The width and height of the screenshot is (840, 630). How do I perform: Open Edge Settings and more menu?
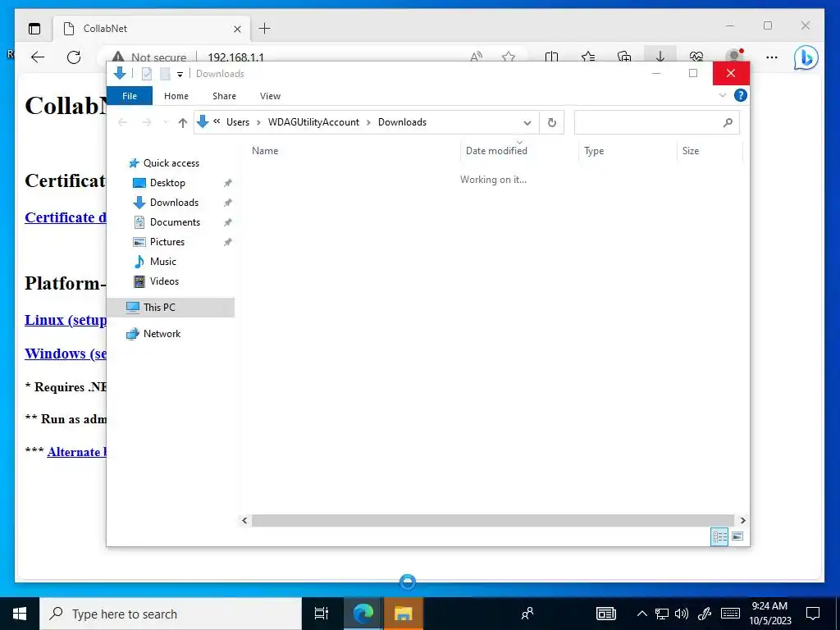772,57
